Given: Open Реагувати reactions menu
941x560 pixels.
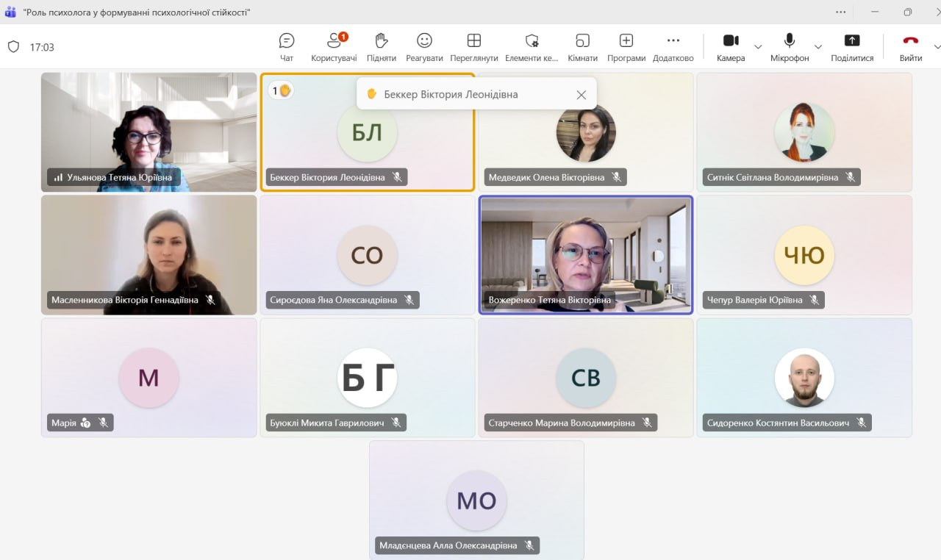Looking at the screenshot, I should pos(424,47).
